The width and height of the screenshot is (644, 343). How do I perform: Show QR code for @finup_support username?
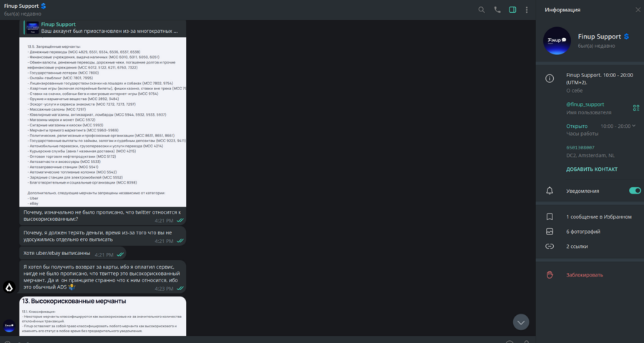pyautogui.click(x=636, y=108)
